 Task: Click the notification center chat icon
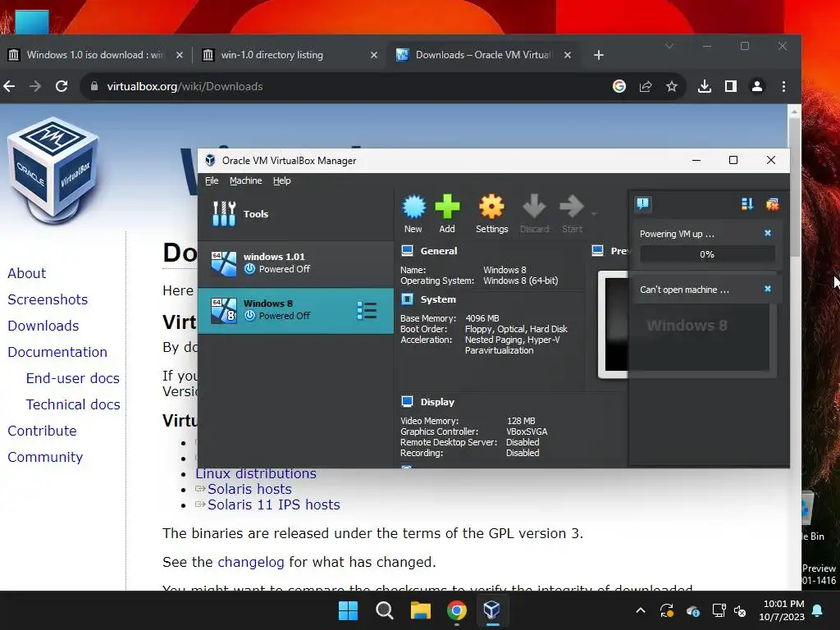tap(643, 203)
